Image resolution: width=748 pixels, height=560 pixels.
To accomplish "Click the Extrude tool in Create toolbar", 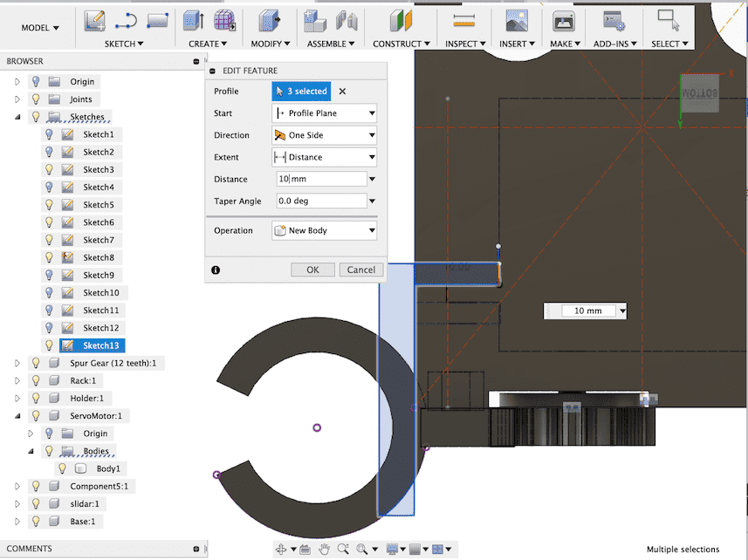I will [x=192, y=21].
